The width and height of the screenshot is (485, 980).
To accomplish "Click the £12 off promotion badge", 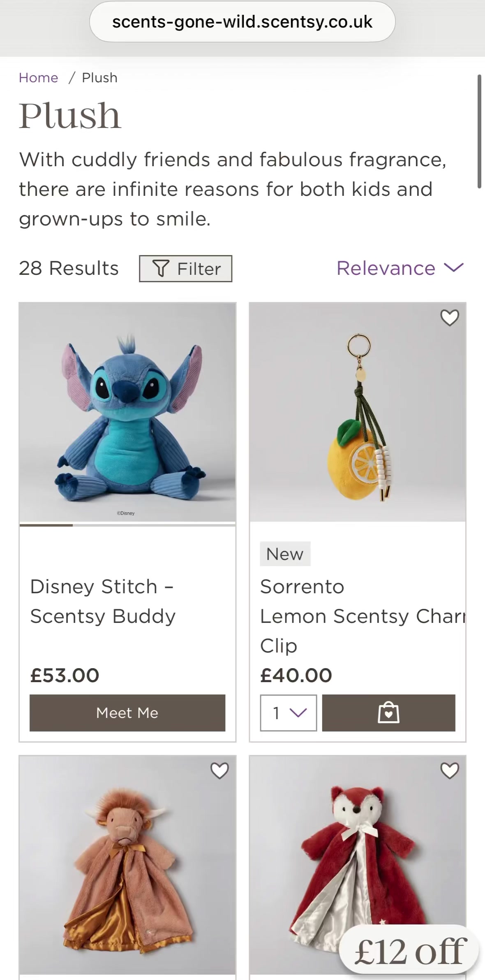I will 409,951.
